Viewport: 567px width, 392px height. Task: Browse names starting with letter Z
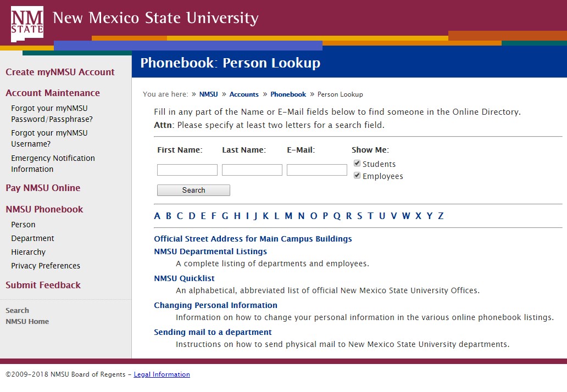tap(441, 216)
